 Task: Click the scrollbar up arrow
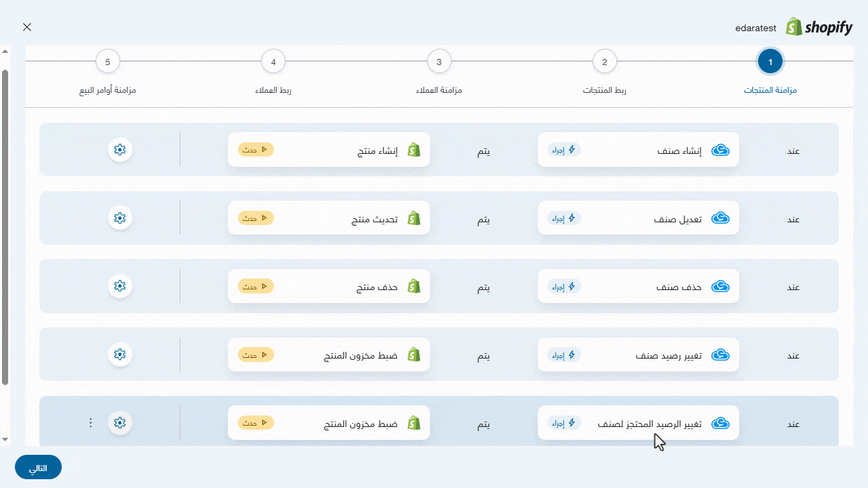(5, 52)
